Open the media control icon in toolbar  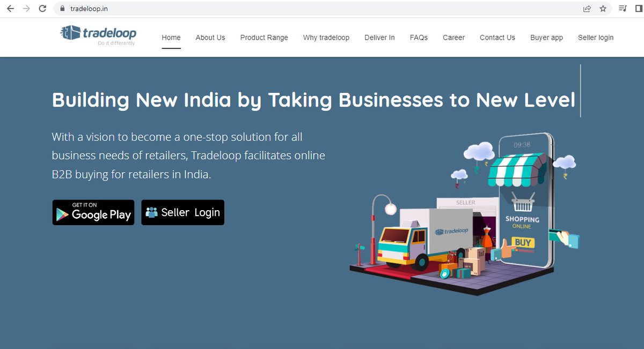[623, 9]
